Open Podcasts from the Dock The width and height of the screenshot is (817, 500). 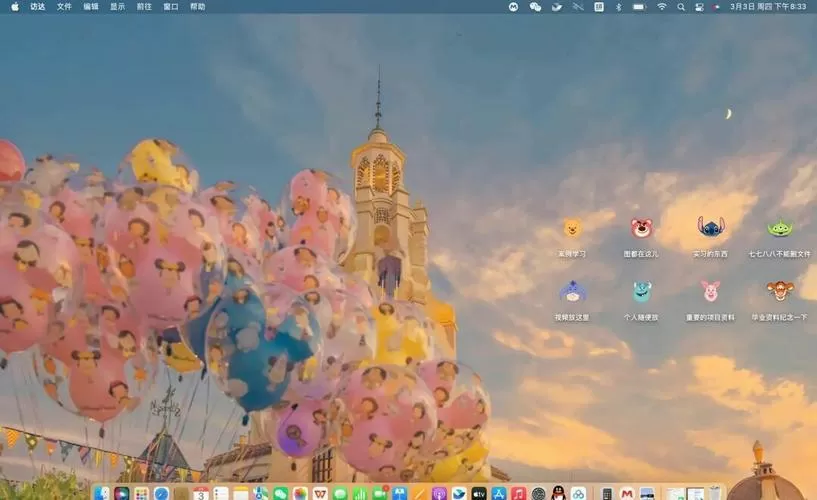pyautogui.click(x=439, y=493)
